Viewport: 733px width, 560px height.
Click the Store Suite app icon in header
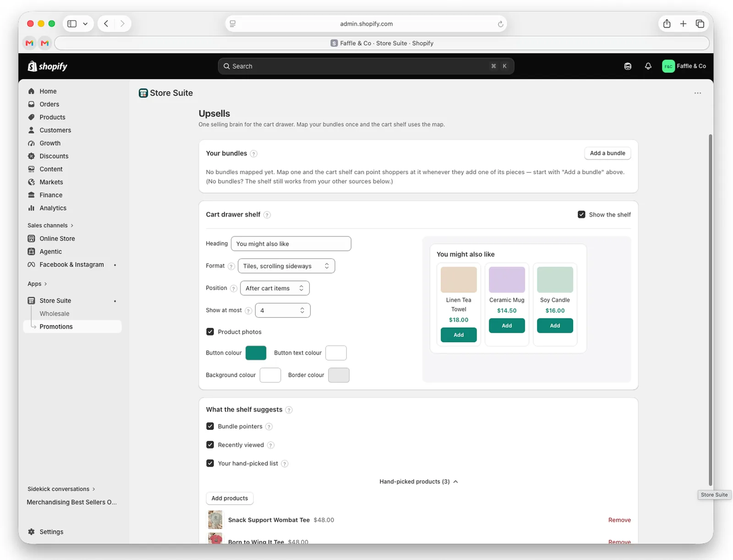[x=143, y=93]
